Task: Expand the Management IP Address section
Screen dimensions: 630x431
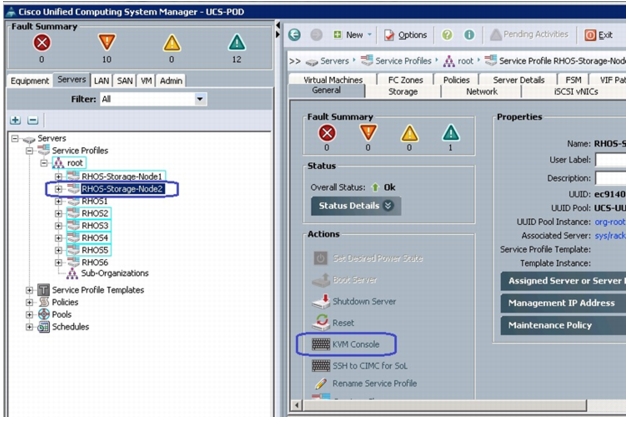Action: pyautogui.click(x=563, y=303)
